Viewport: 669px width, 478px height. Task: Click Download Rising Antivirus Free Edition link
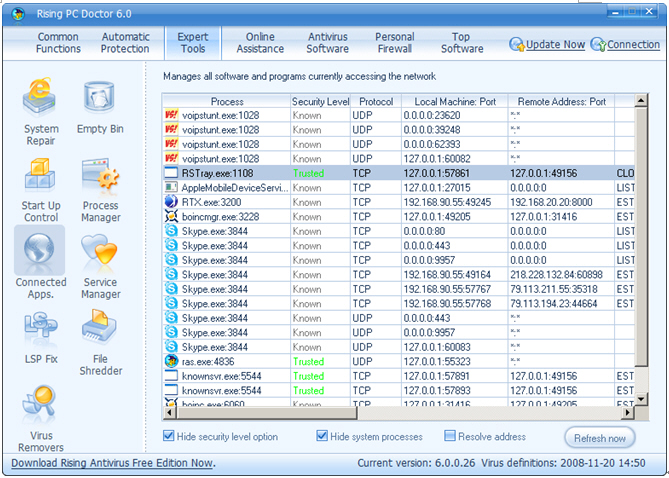(x=112, y=463)
